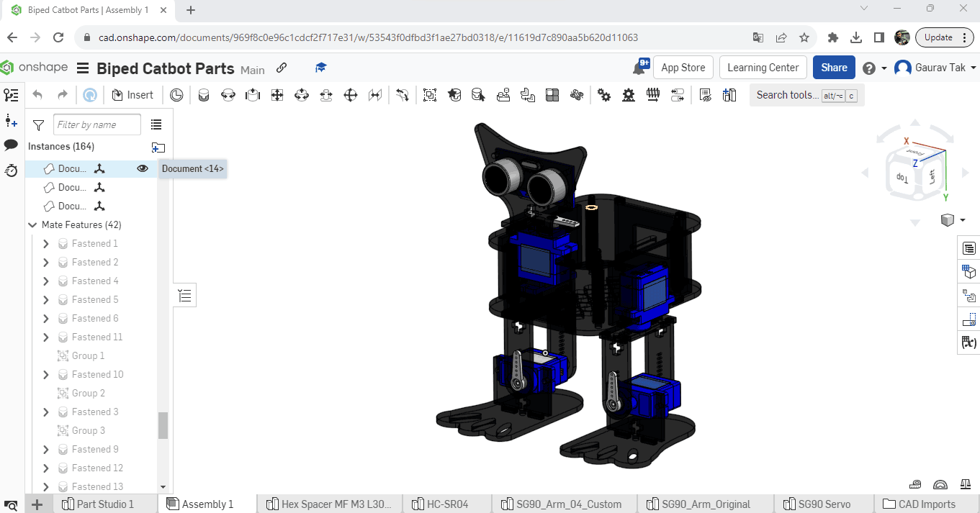This screenshot has width=980, height=513.
Task: Select the Gear relation tool
Action: click(x=604, y=95)
